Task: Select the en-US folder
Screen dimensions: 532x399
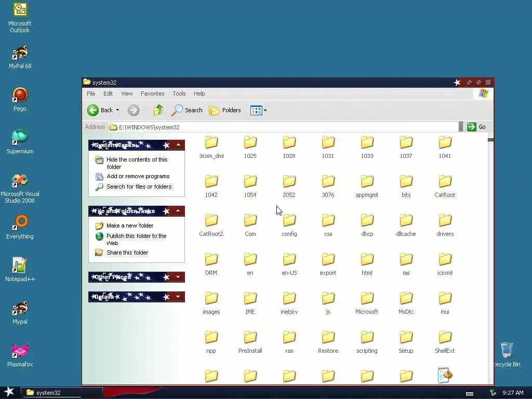Action: [289, 264]
